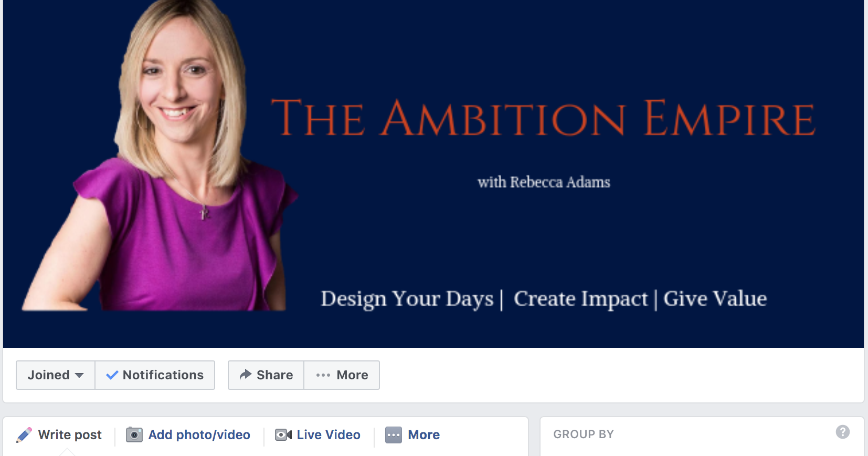This screenshot has width=868, height=456.
Task: Click the GROUP BY panel header
Action: coord(584,434)
